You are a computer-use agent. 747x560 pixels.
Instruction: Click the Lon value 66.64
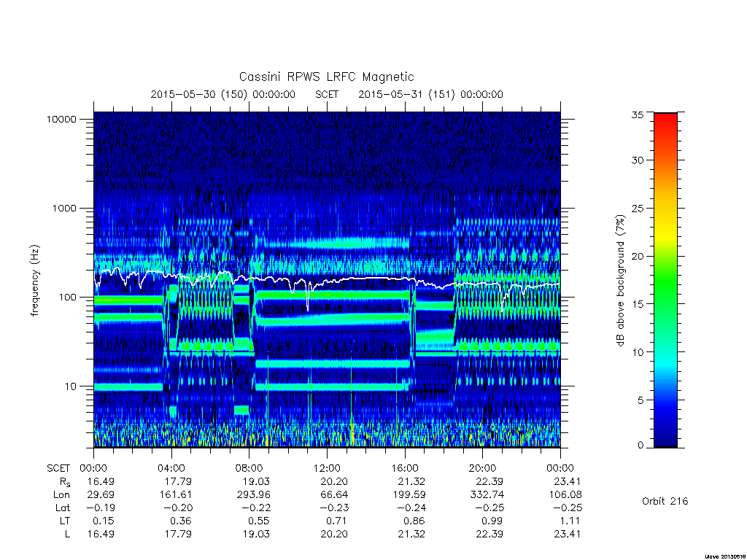[x=334, y=495]
